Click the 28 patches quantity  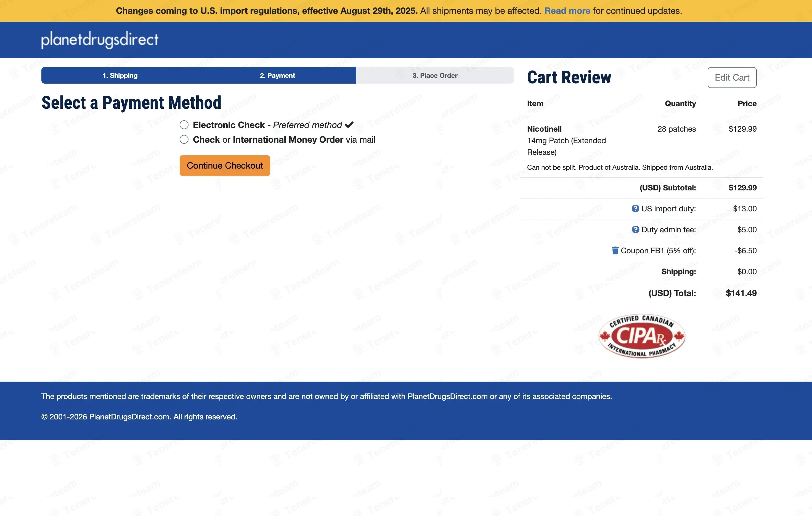point(676,129)
